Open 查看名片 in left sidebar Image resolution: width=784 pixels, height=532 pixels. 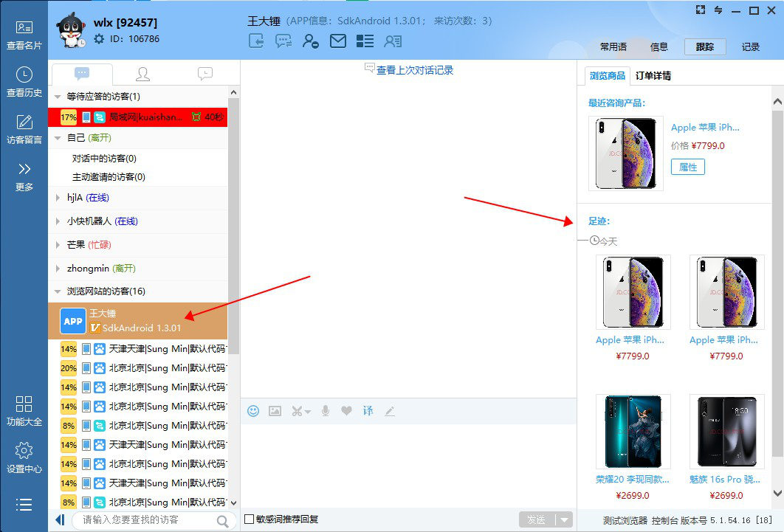(24, 35)
